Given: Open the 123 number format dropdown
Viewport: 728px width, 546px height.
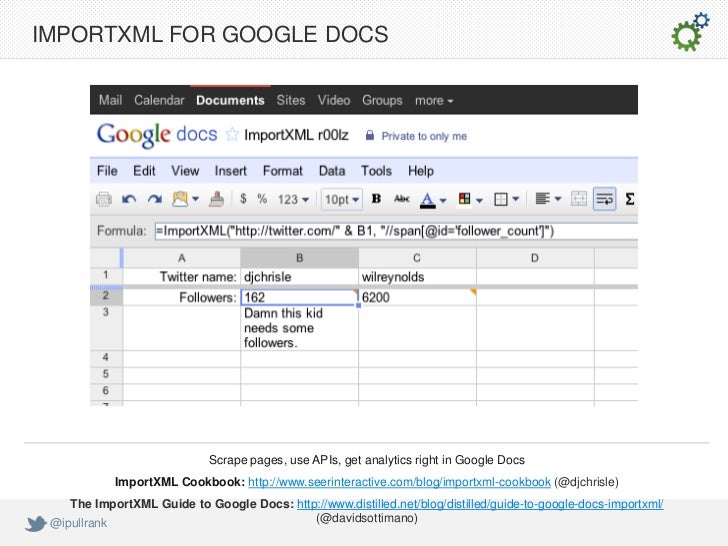Looking at the screenshot, I should (293, 200).
